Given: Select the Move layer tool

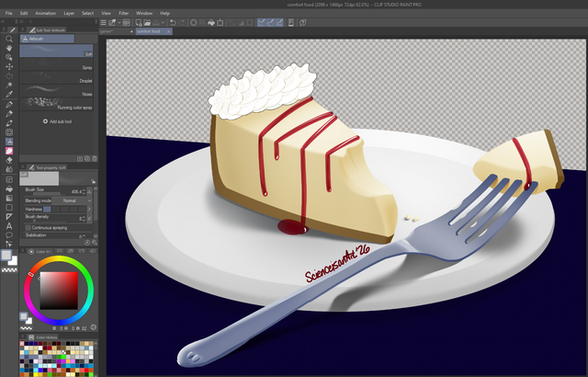Looking at the screenshot, I should (x=9, y=66).
